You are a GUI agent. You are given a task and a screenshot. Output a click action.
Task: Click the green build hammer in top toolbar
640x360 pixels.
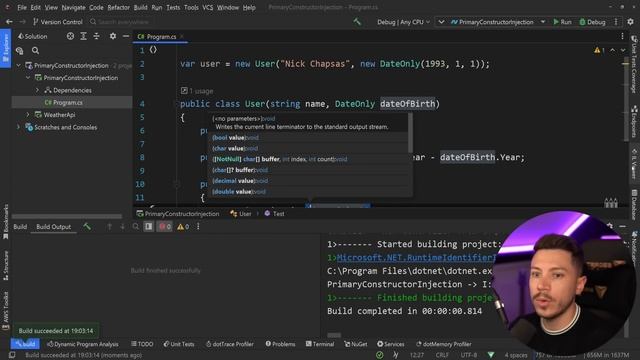pos(357,22)
